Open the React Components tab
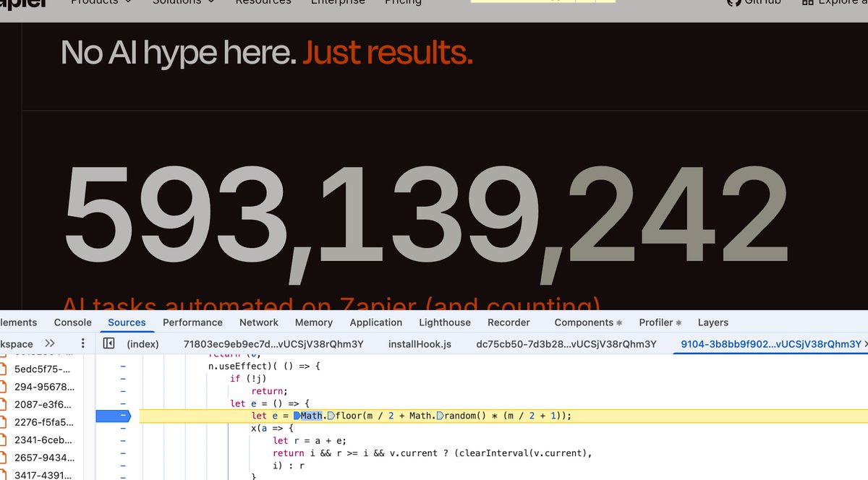 coord(588,322)
